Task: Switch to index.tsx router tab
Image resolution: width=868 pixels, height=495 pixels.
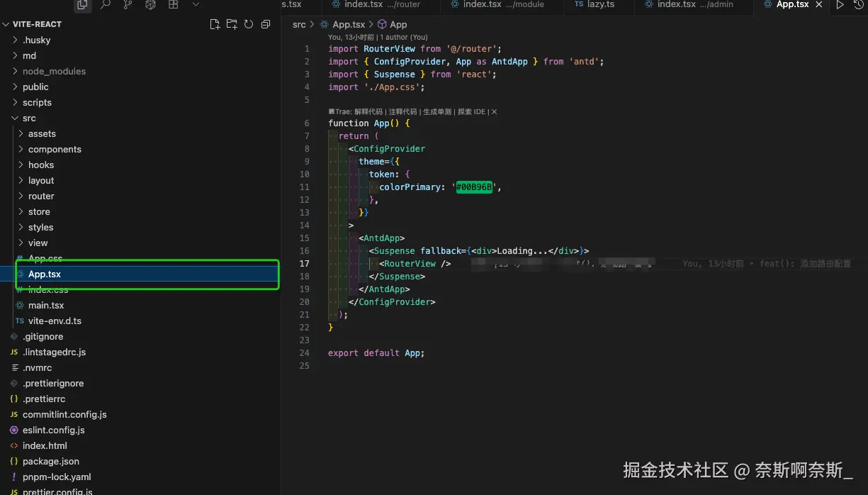Action: point(382,5)
